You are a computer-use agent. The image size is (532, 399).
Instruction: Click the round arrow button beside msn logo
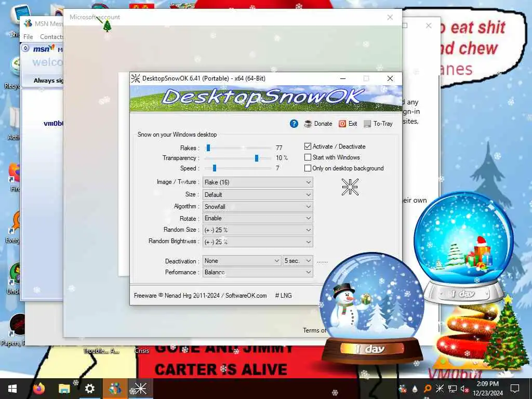coord(25,48)
